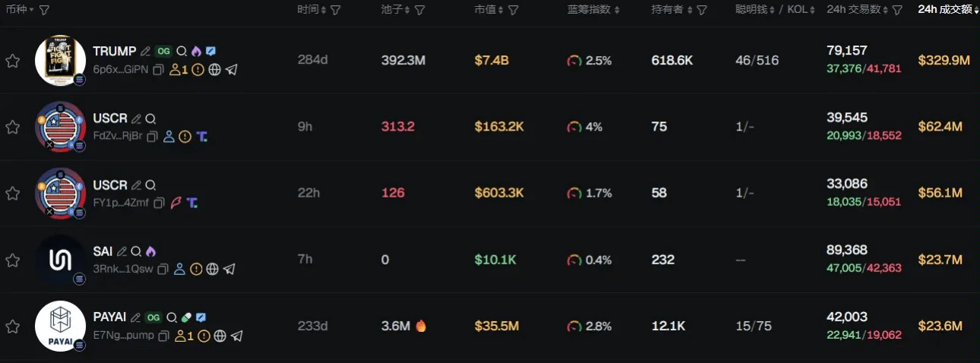Sort by the 蓝筹指数 column header
Image resolution: width=980 pixels, height=363 pixels.
click(x=593, y=10)
